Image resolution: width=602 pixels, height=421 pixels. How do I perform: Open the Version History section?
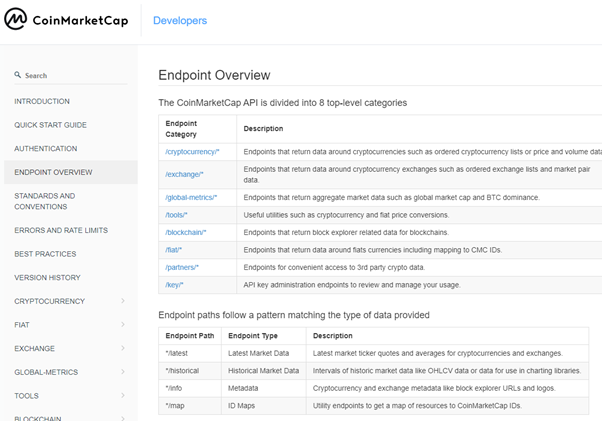pyautogui.click(x=47, y=277)
